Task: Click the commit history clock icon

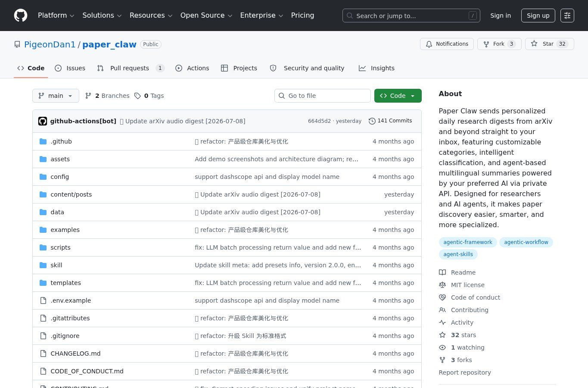Action: pyautogui.click(x=372, y=121)
